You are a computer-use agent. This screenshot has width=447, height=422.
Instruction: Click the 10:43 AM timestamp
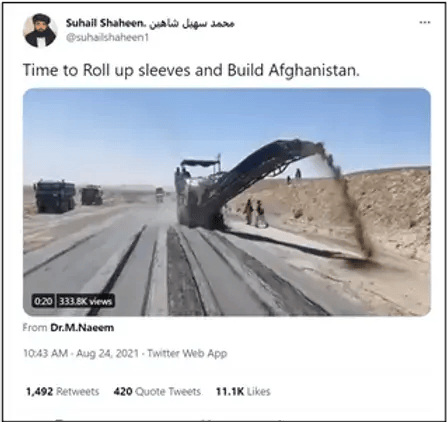pyautogui.click(x=45, y=353)
